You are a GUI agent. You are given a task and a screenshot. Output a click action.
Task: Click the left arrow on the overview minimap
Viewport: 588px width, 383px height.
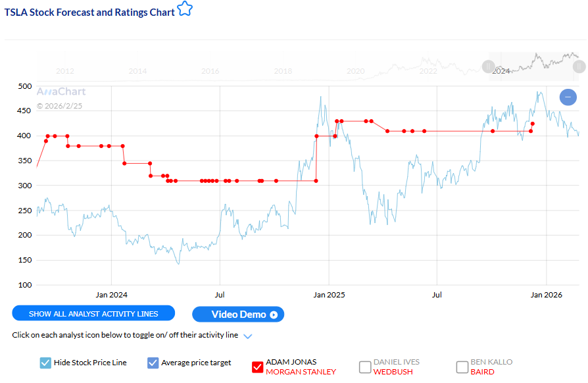click(x=488, y=66)
